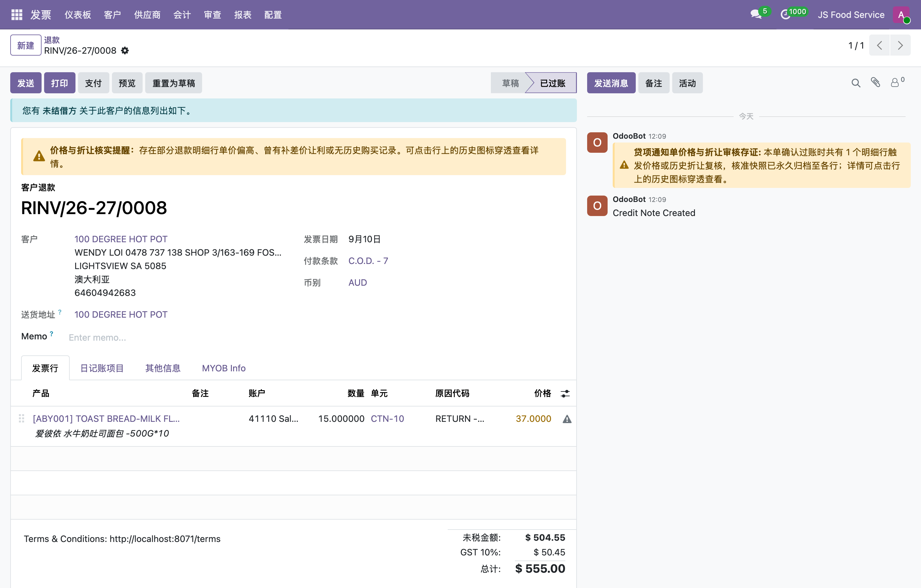Go to next record arrow
Viewport: 921px width, 588px height.
900,45
